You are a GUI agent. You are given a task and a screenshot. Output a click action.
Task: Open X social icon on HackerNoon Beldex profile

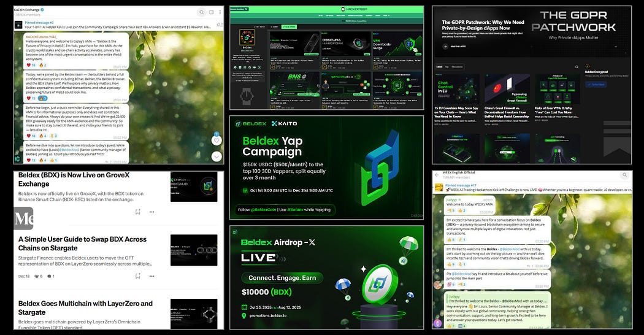tap(259, 67)
